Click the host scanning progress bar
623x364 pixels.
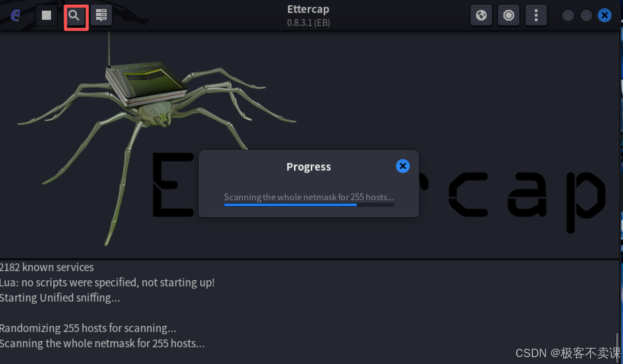tap(309, 205)
